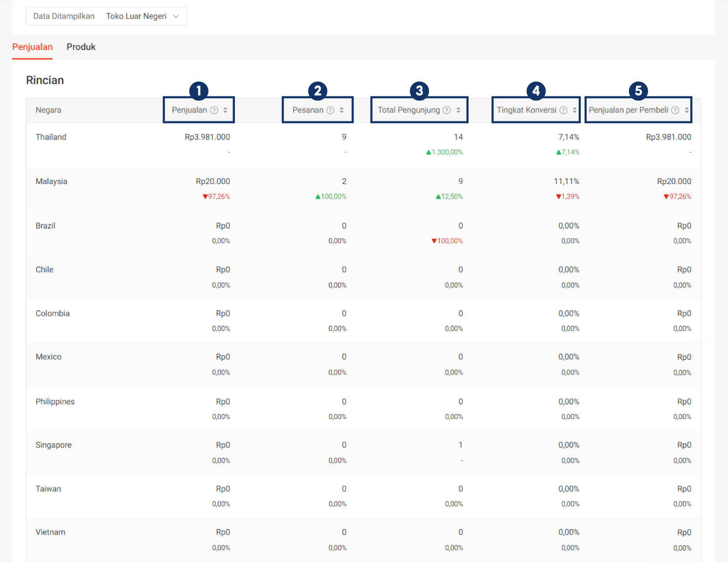728x562 pixels.
Task: Click the Pesanan help question mark icon
Action: [x=331, y=110]
